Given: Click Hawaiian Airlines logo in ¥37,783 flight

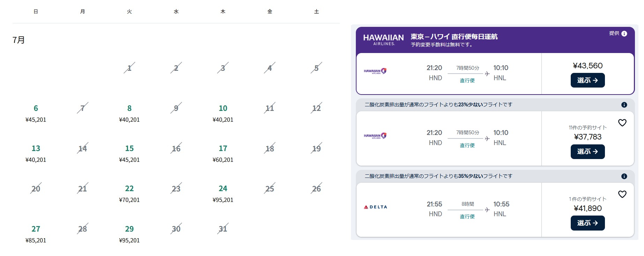Looking at the screenshot, I should click(x=375, y=136).
